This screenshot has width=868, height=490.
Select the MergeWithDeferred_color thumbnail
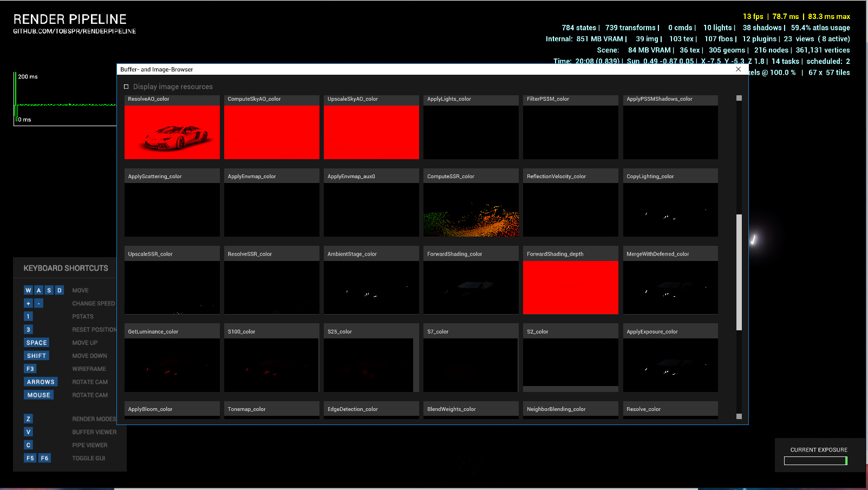670,287
